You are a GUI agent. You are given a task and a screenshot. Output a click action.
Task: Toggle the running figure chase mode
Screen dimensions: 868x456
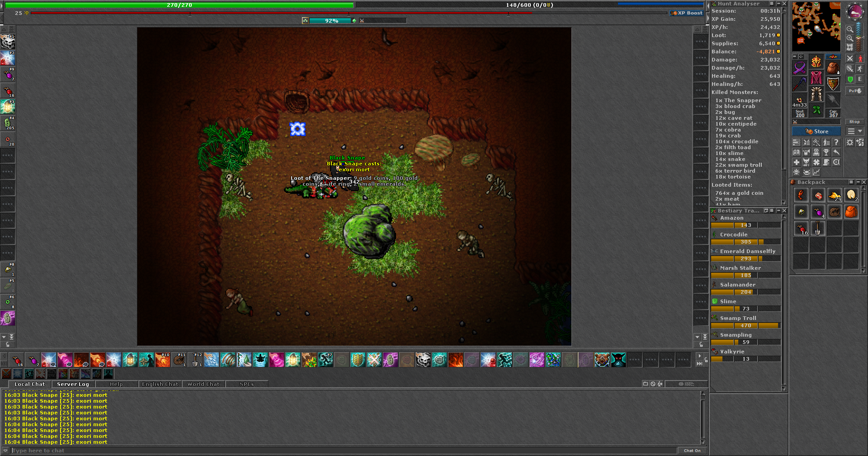pos(860,69)
